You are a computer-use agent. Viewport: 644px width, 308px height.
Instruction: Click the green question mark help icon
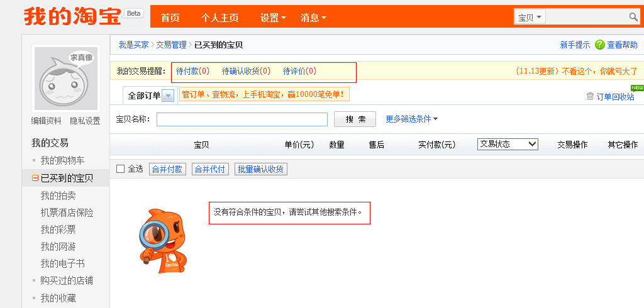click(599, 45)
